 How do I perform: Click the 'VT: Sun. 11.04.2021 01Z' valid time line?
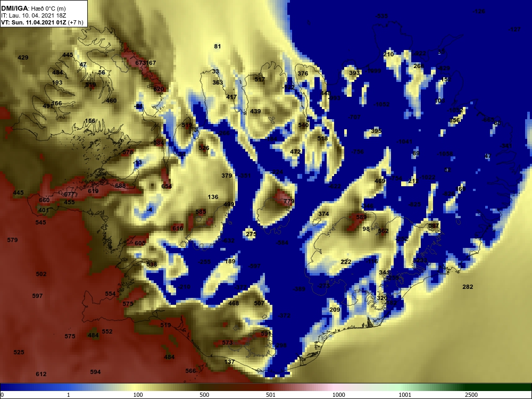(34, 23)
